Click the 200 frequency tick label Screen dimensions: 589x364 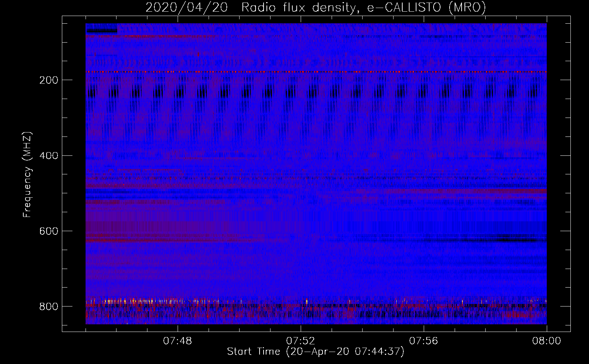(49, 80)
